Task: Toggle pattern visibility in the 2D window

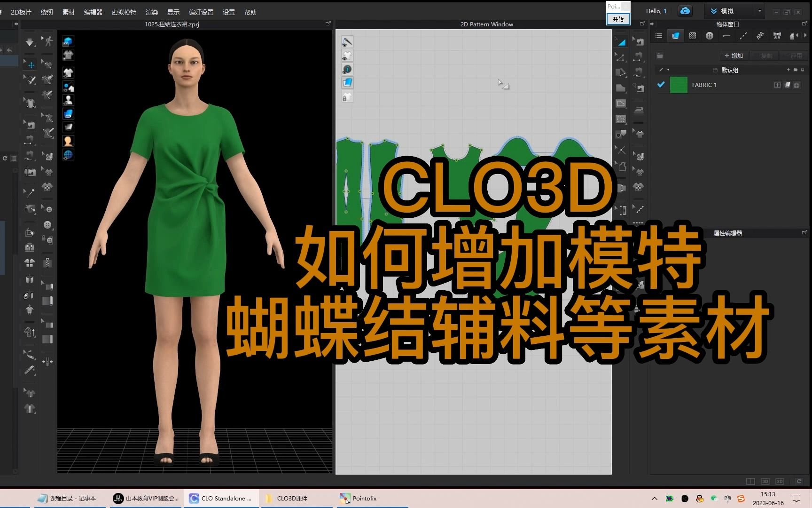Action: 347,55
